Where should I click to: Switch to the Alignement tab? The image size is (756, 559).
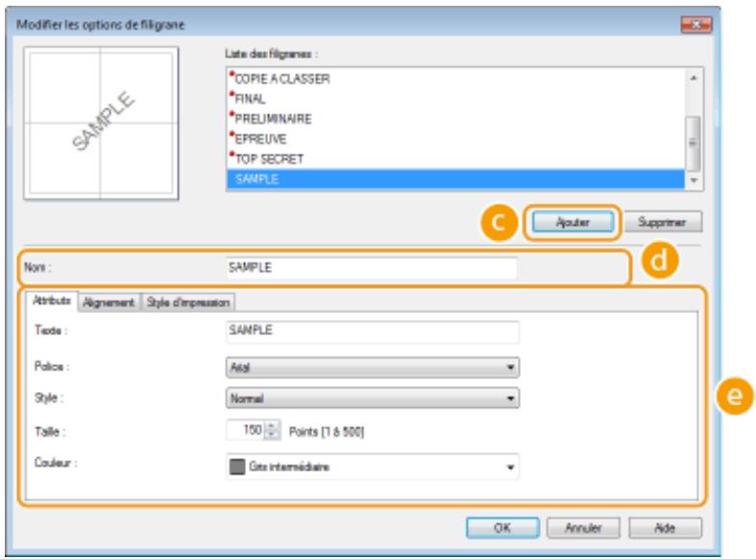(109, 303)
